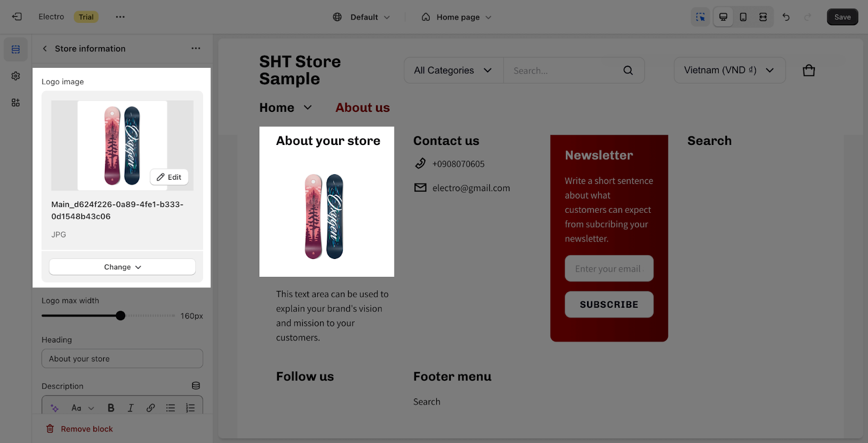Switch to mobile preview icon
This screenshot has width=868, height=443.
click(743, 17)
